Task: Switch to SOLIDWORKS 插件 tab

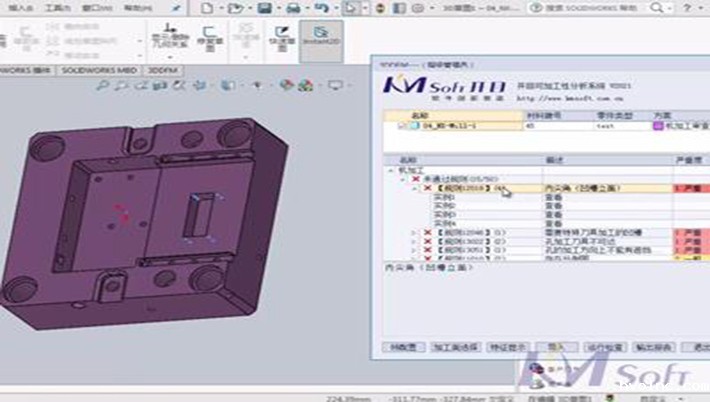Action: [x=26, y=70]
